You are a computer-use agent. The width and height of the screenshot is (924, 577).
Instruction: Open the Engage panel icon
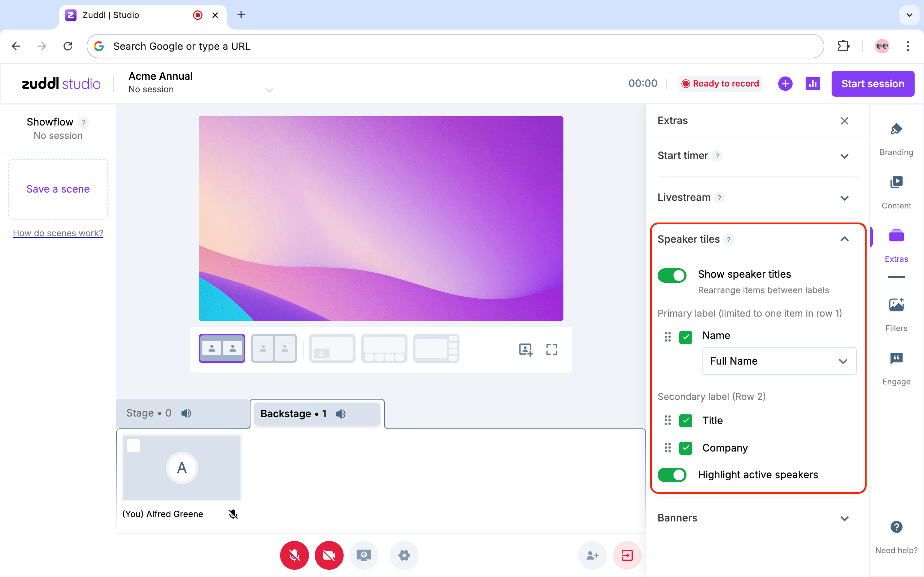pyautogui.click(x=896, y=359)
